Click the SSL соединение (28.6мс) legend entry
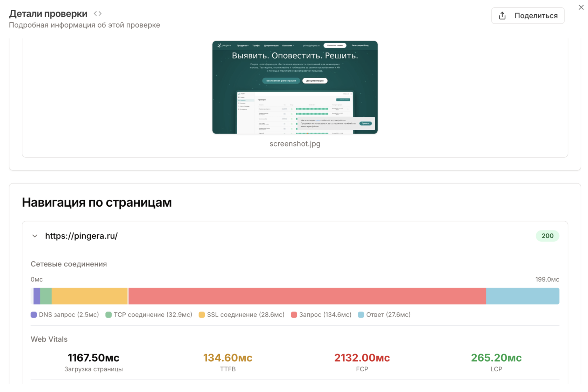 (241, 315)
